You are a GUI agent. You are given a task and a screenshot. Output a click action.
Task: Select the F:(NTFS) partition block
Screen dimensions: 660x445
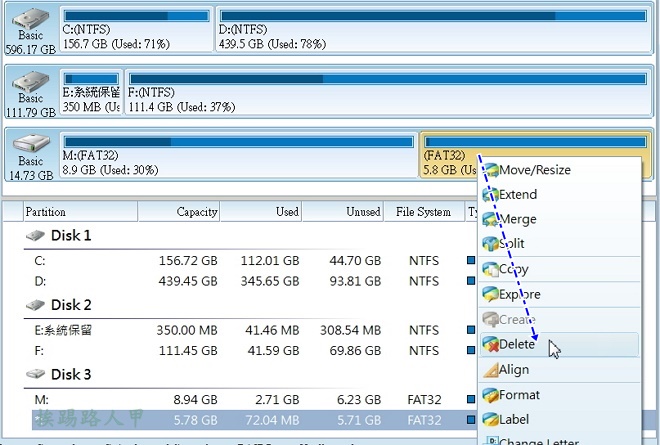pyautogui.click(x=388, y=92)
